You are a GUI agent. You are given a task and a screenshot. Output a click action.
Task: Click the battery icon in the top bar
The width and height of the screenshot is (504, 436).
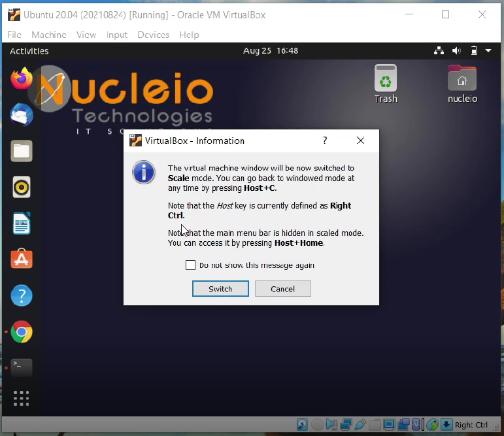pyautogui.click(x=474, y=51)
